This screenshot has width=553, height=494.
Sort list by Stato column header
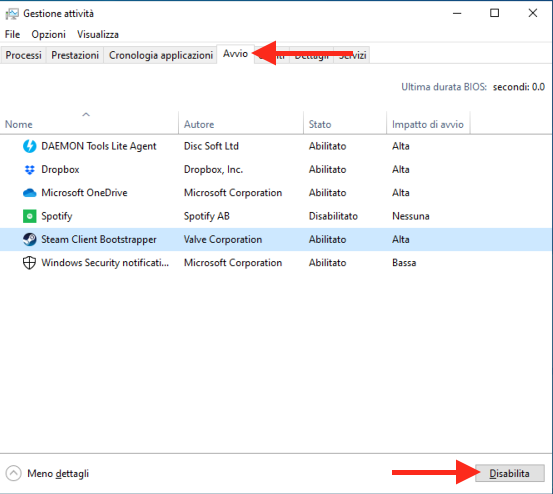point(345,124)
